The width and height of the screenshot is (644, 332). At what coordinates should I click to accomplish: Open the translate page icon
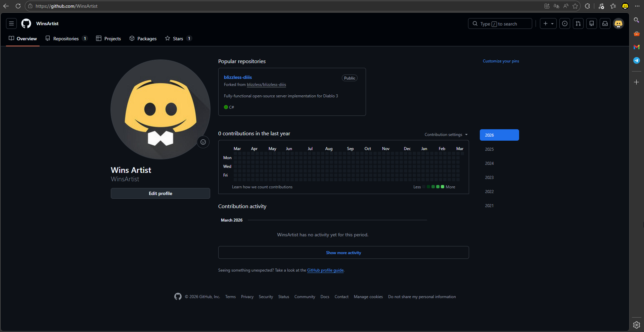click(x=556, y=6)
